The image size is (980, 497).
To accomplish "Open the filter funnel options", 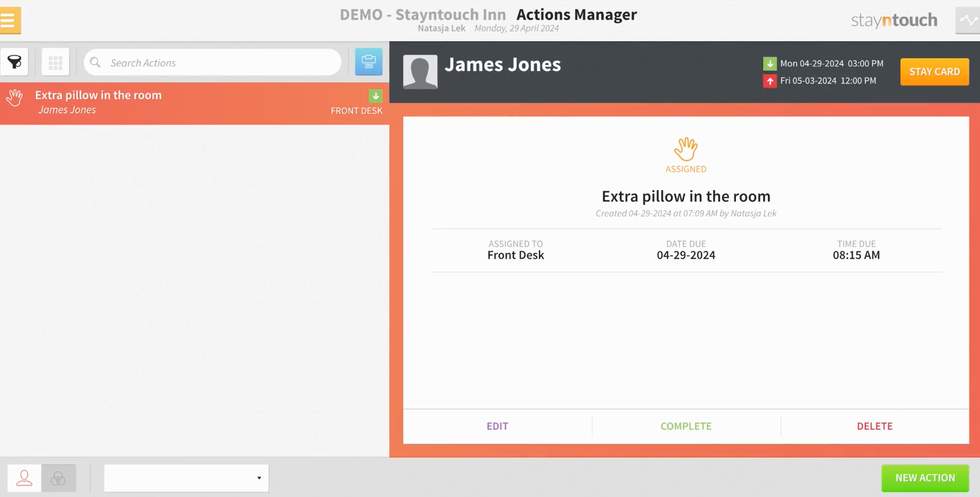I will tap(14, 62).
